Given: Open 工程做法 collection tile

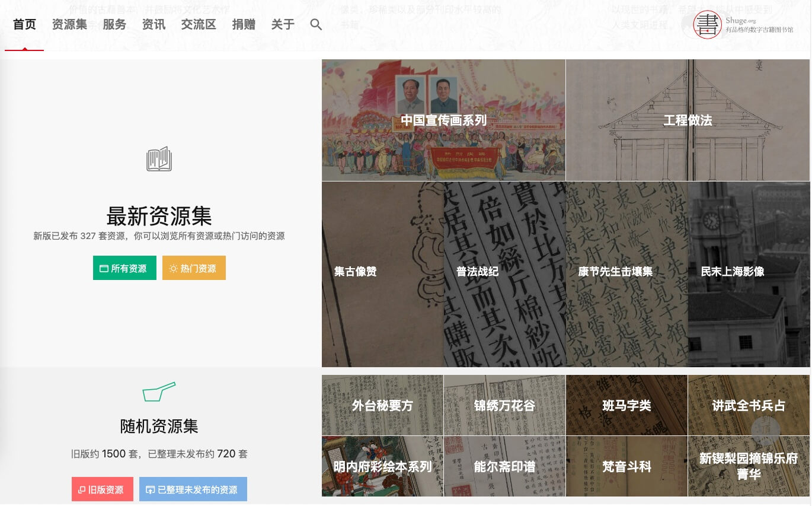Looking at the screenshot, I should point(688,120).
